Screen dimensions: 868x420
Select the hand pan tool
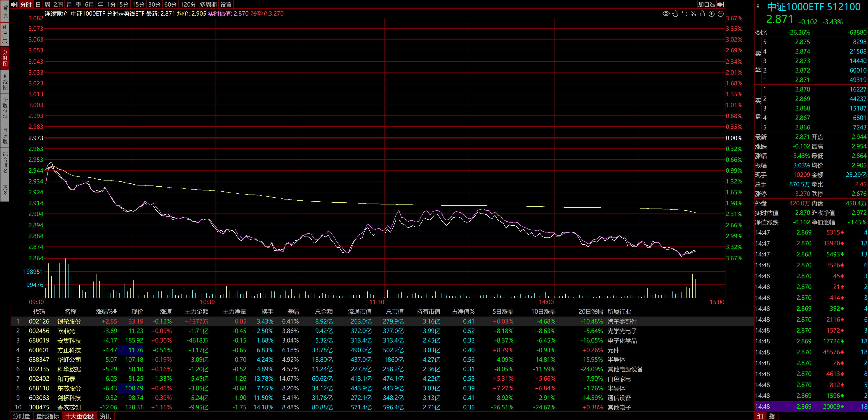tap(675, 14)
